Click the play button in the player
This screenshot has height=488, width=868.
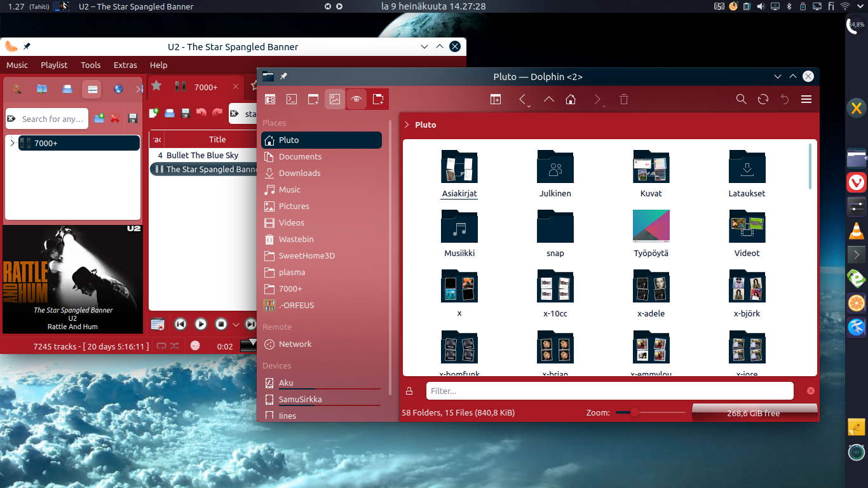[x=201, y=324]
